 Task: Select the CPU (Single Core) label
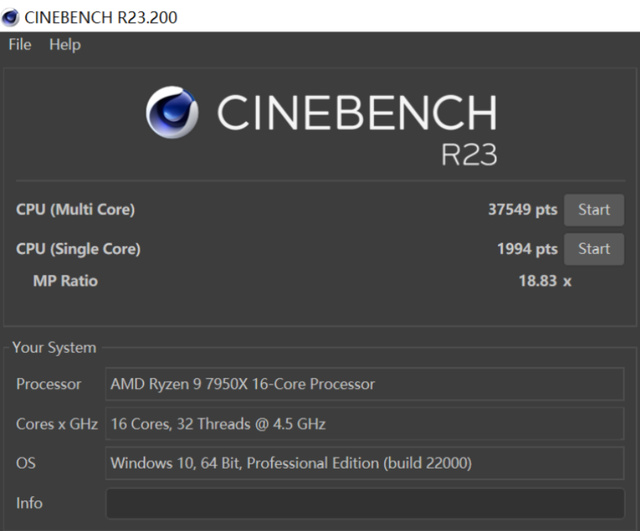(79, 249)
